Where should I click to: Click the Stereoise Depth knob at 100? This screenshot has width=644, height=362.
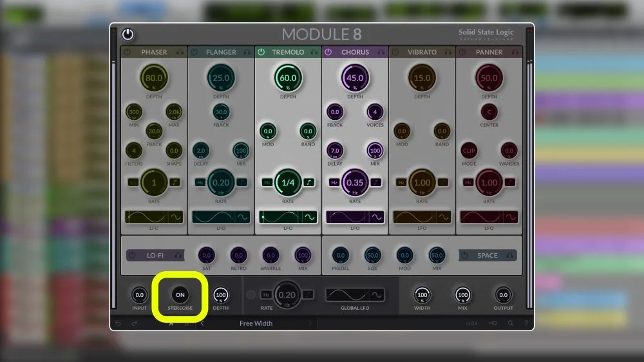point(220,294)
